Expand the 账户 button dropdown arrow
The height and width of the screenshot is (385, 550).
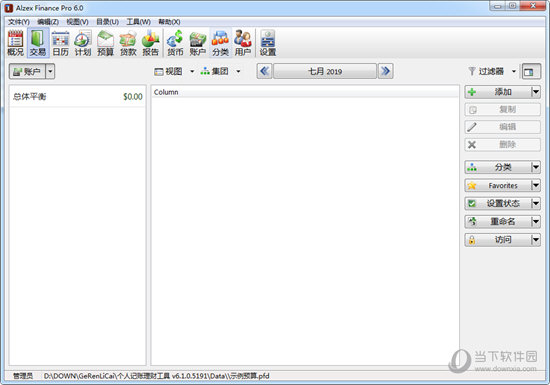[50, 72]
